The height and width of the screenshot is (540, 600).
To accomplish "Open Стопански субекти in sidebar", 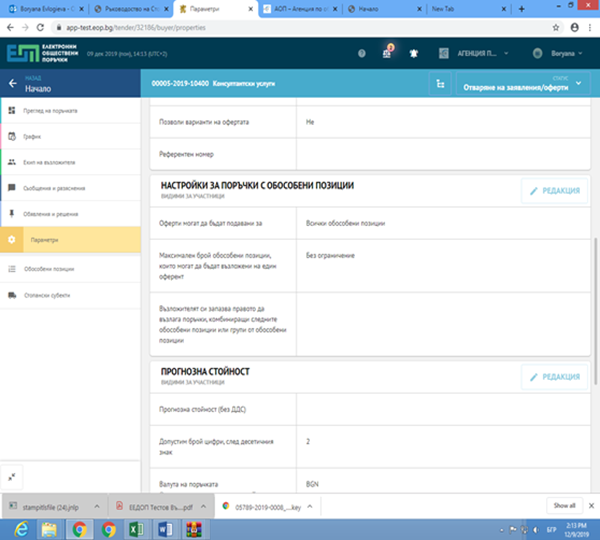I will pos(49,294).
